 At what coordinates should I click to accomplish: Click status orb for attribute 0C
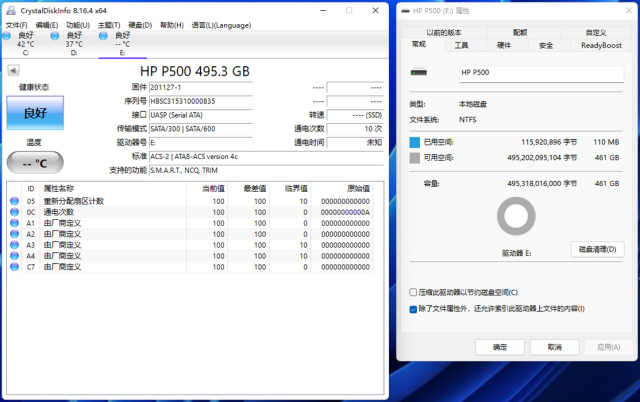tap(14, 212)
